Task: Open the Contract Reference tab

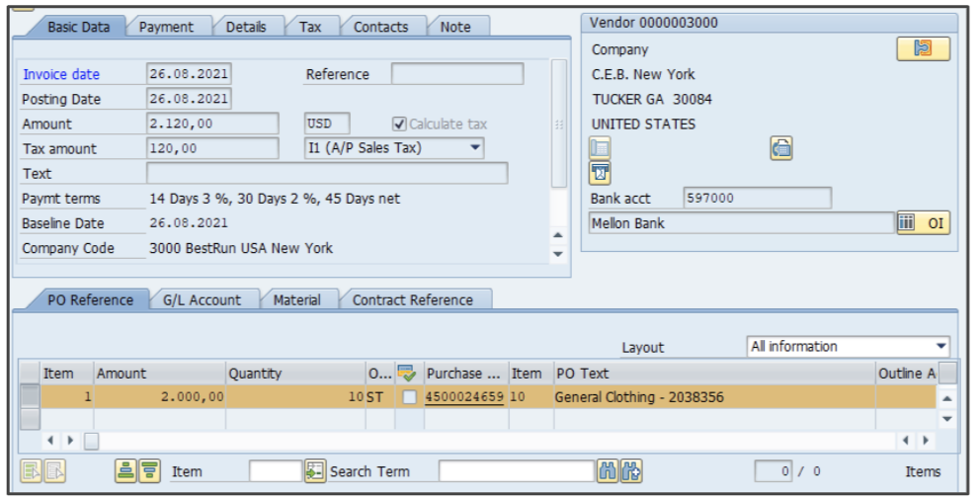Action: pyautogui.click(x=412, y=299)
